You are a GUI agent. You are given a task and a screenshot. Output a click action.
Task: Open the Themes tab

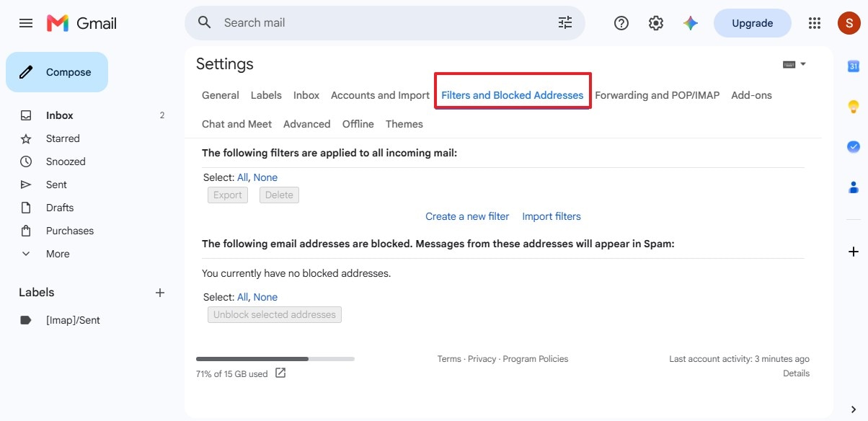(x=404, y=124)
